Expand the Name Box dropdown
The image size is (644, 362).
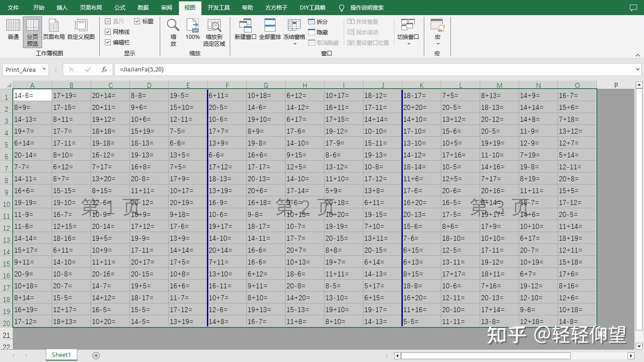(44, 70)
